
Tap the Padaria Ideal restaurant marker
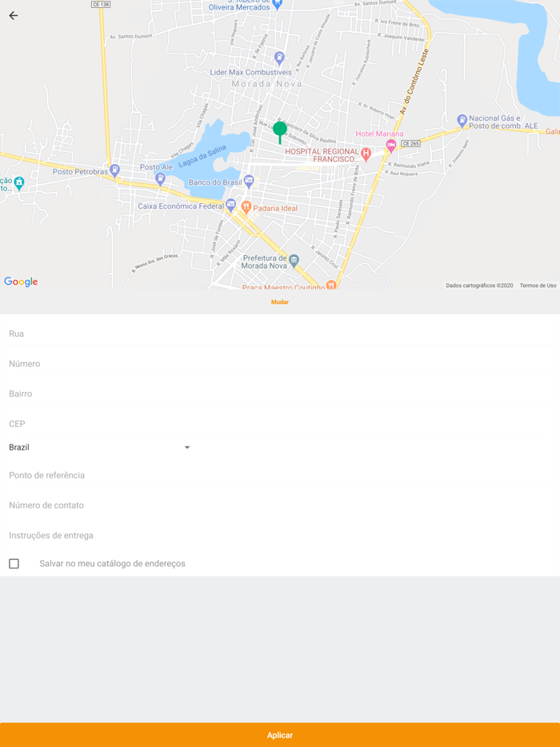pyautogui.click(x=246, y=206)
